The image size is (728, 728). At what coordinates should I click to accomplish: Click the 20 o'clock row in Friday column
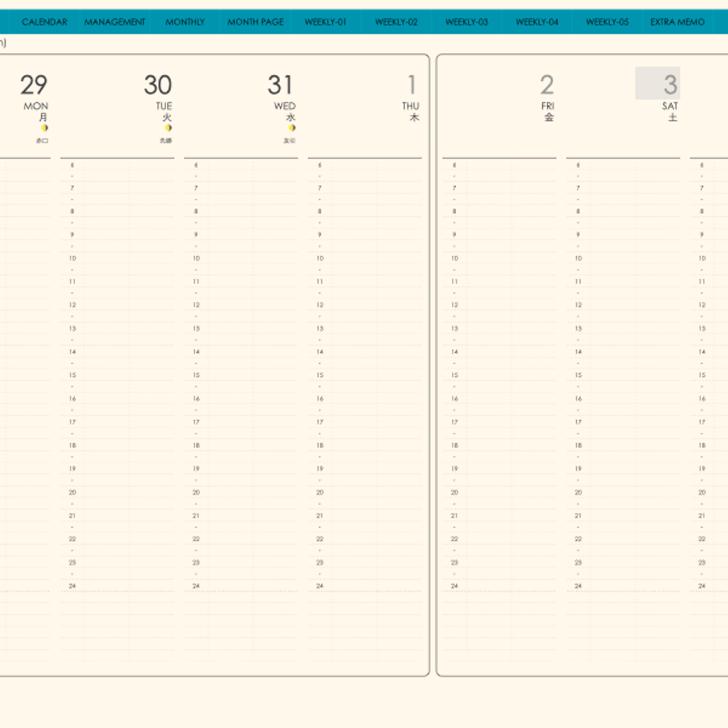499,492
